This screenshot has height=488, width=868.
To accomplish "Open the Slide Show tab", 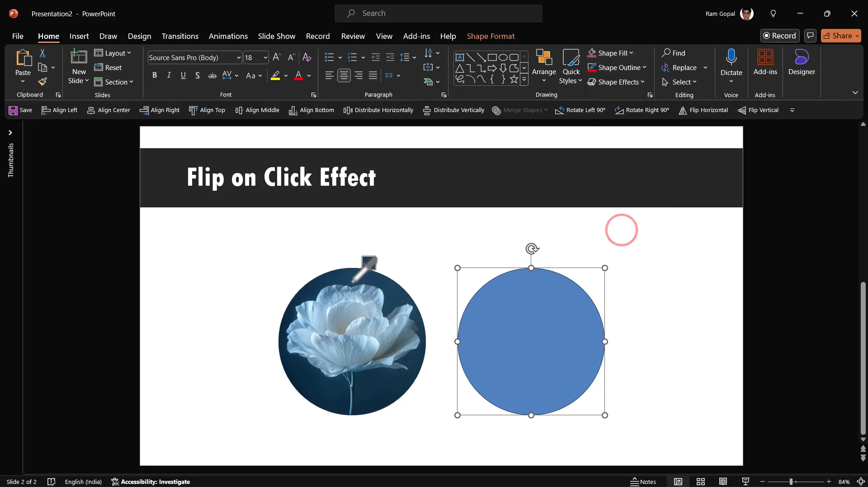I will pos(277,36).
